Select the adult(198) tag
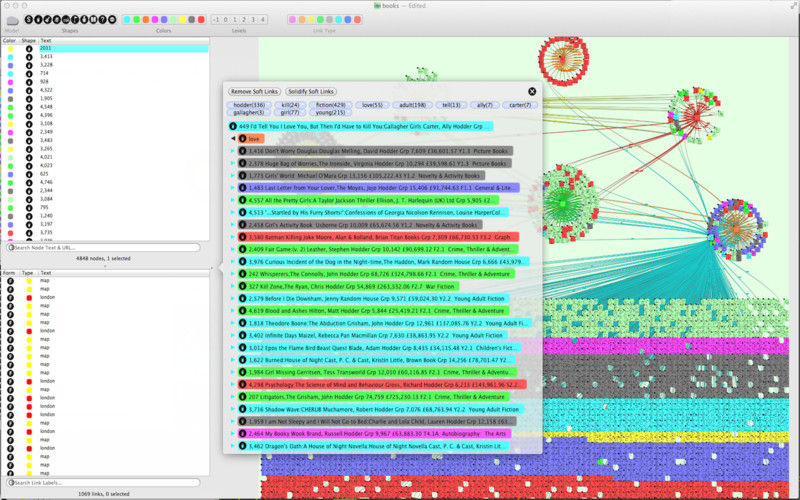Screen dimensions: 800x500 point(412,105)
